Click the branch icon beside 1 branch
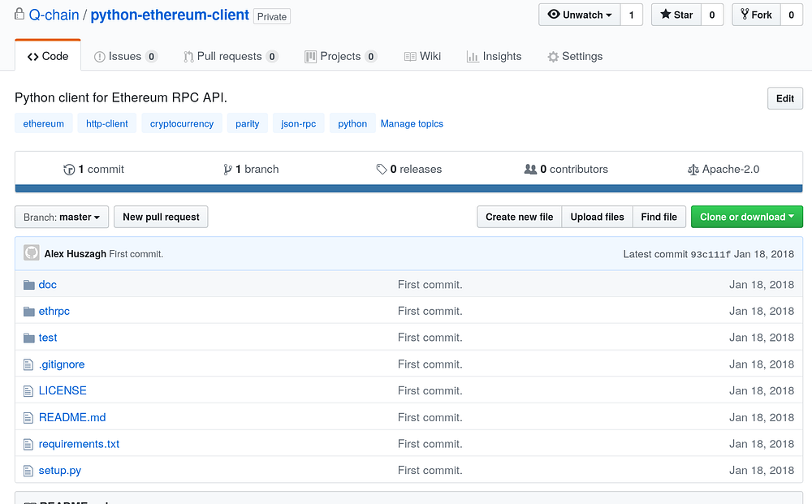The width and height of the screenshot is (812, 504). tap(227, 170)
